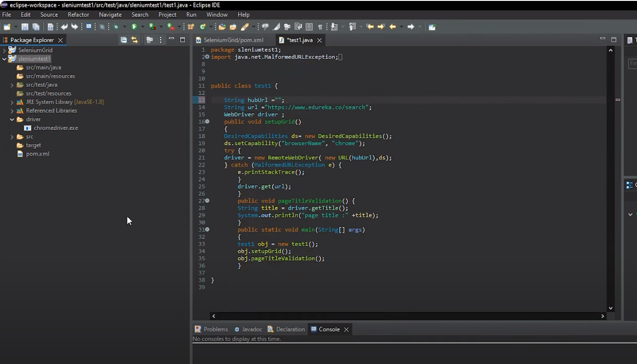Screen dimensions: 637x364
Task: Click editor horizontal scrollbar right arrow
Action: pos(602,316)
